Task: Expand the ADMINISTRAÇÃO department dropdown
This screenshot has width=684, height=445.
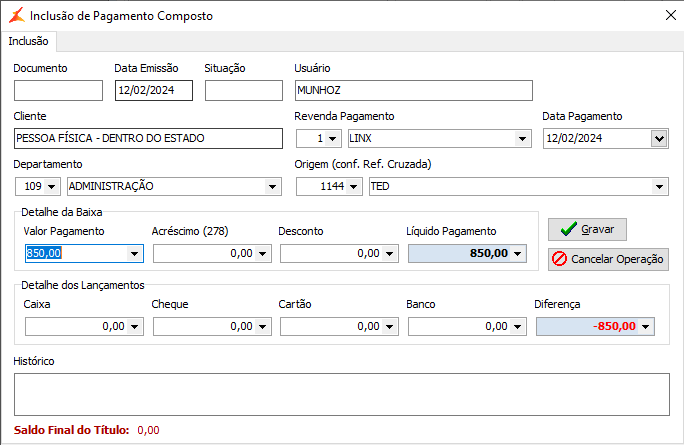Action: (273, 186)
